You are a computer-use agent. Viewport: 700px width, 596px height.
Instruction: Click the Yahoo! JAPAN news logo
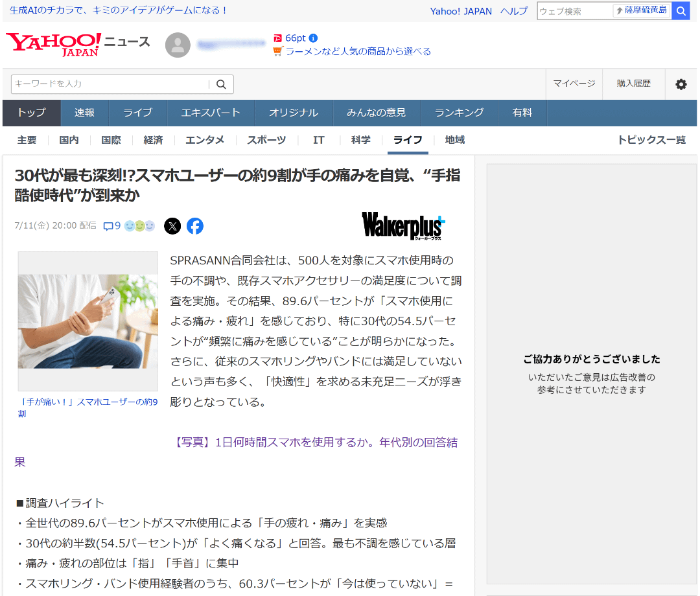pos(53,44)
